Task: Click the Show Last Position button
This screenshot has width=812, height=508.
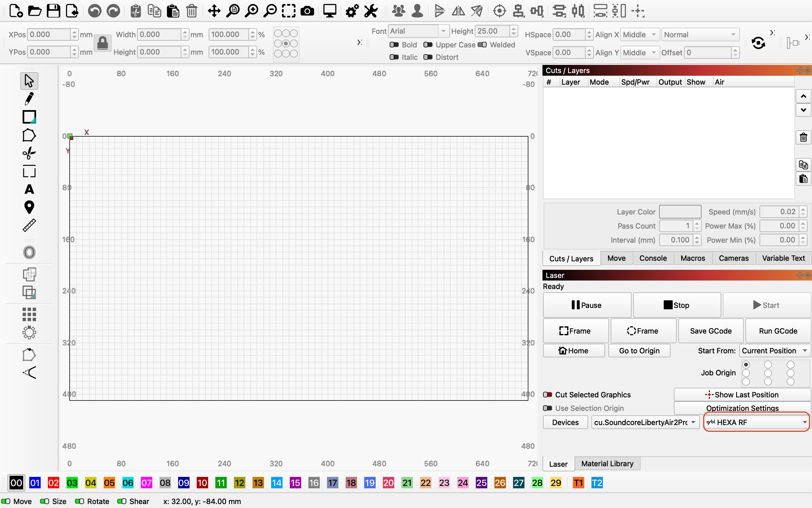Action: (x=742, y=395)
